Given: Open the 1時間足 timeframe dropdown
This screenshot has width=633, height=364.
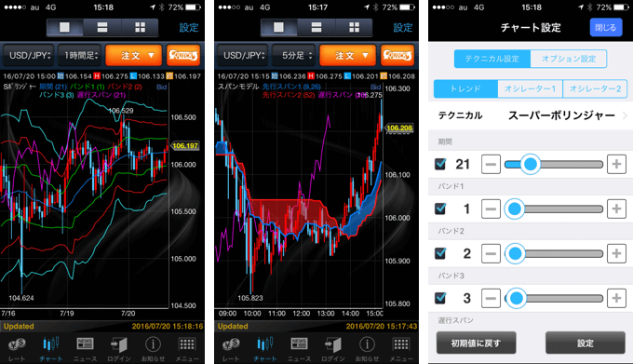Looking at the screenshot, I should [81, 55].
